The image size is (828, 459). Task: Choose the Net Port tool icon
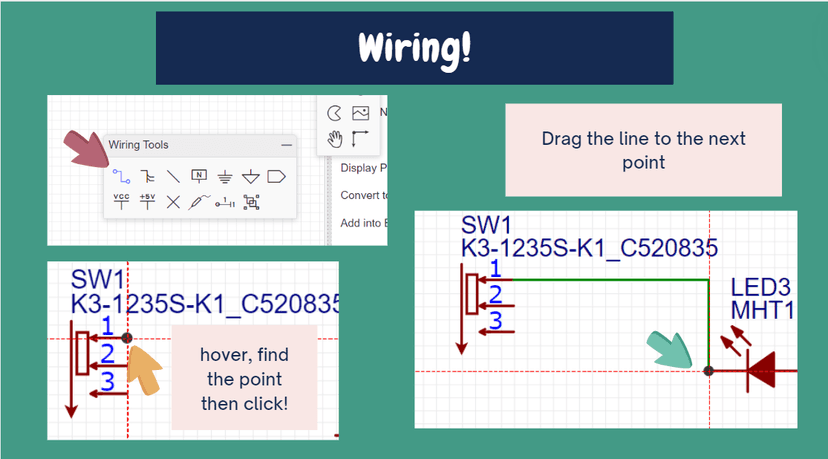(x=276, y=177)
